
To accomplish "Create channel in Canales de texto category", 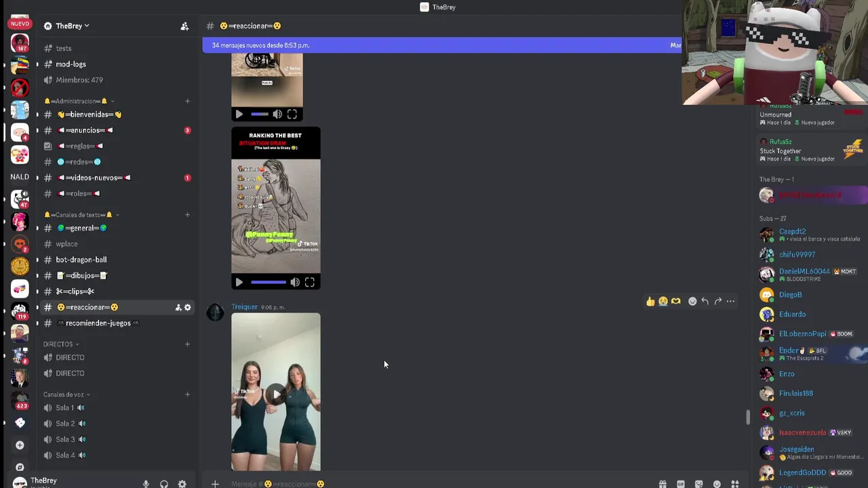I will [x=187, y=215].
